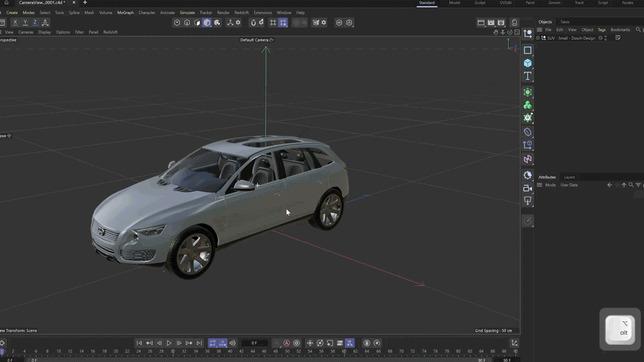This screenshot has height=362, width=644.
Task: Toggle timeline loop playback mode
Action: pyautogui.click(x=213, y=343)
